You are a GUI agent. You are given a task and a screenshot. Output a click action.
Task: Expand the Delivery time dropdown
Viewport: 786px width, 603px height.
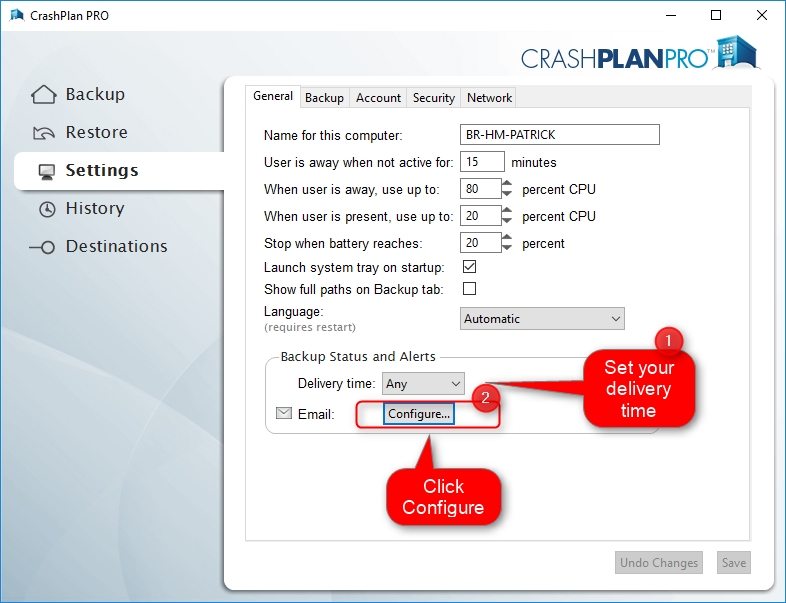point(423,383)
